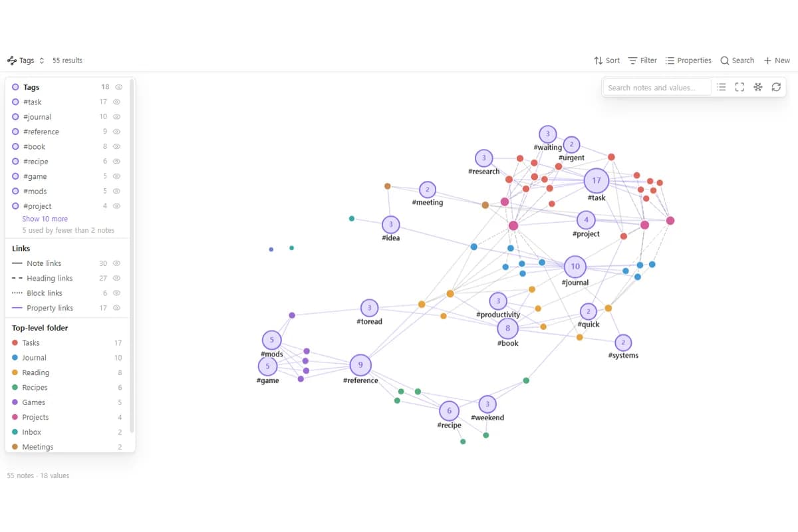Viewport: 798px width, 532px height.
Task: Open the Properties panel
Action: (688, 61)
